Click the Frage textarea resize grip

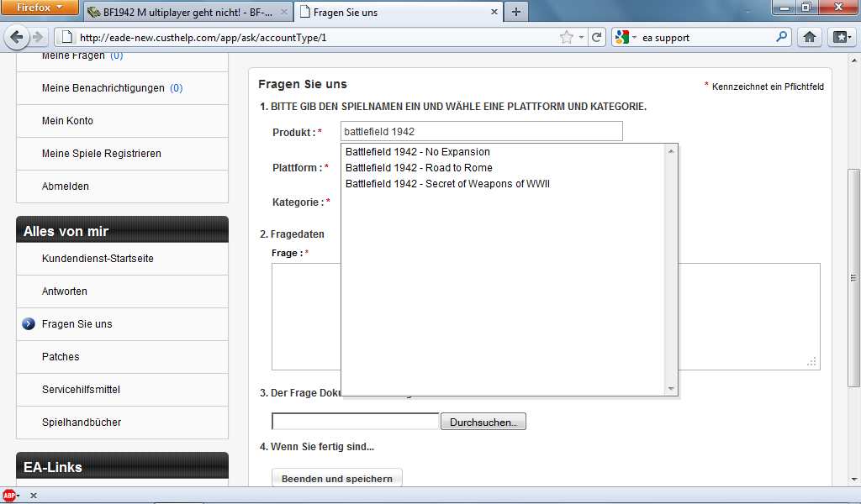(811, 362)
